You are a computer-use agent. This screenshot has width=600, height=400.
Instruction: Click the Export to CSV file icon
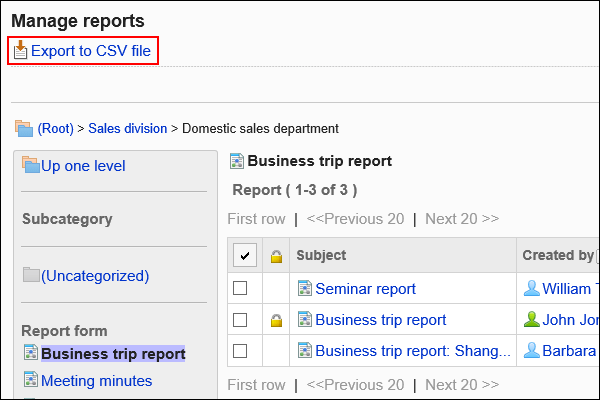tap(20, 50)
